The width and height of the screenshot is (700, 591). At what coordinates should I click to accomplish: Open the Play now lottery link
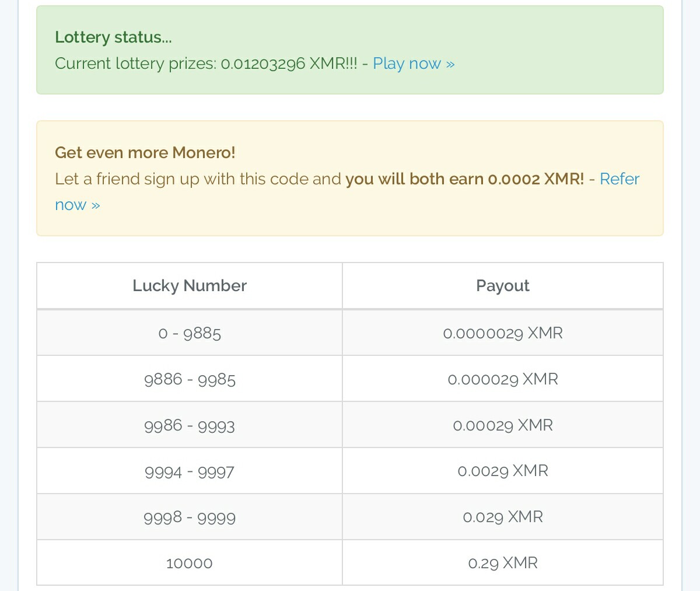pyautogui.click(x=414, y=64)
